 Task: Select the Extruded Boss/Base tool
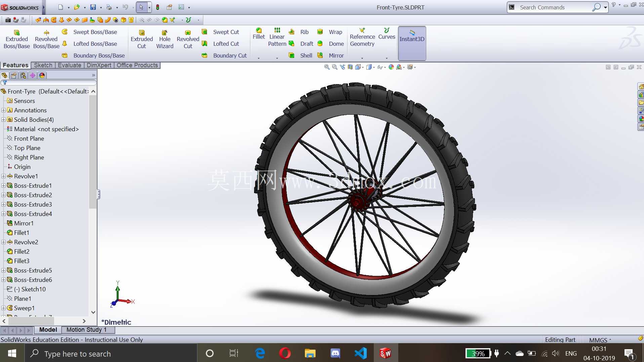pyautogui.click(x=17, y=39)
